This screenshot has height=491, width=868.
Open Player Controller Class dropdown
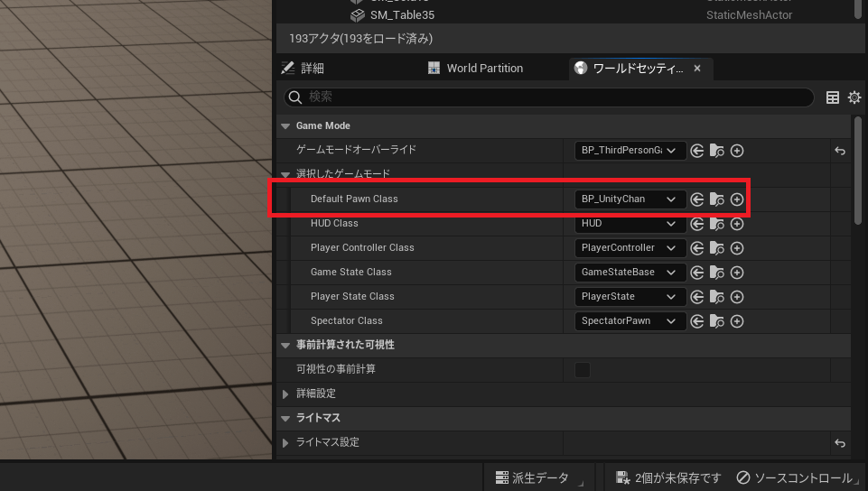click(x=630, y=247)
